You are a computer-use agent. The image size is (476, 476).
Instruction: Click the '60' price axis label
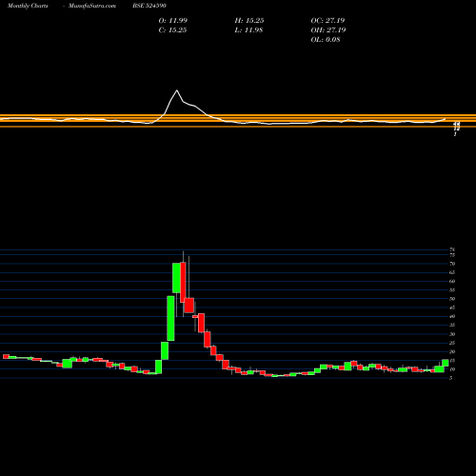point(452,281)
